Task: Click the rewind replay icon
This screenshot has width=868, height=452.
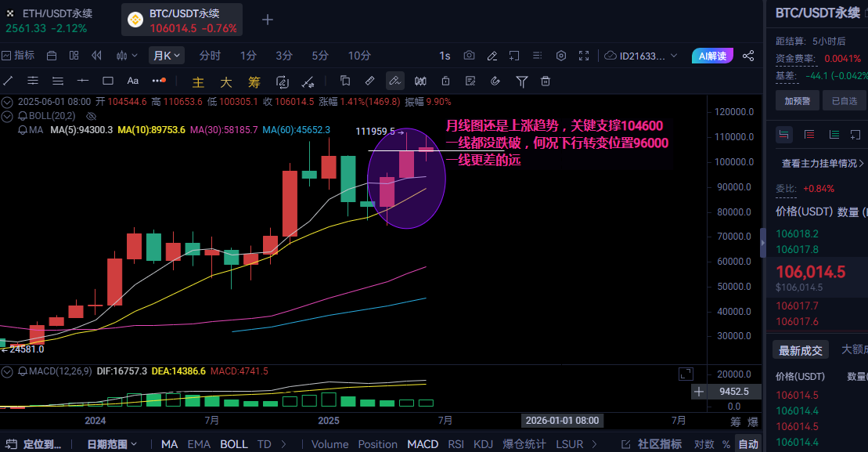Action: pyautogui.click(x=96, y=56)
